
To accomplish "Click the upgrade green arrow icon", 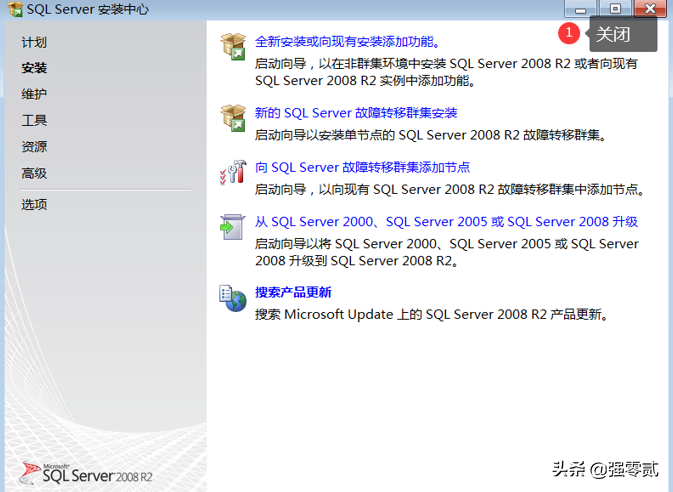I will pyautogui.click(x=232, y=227).
